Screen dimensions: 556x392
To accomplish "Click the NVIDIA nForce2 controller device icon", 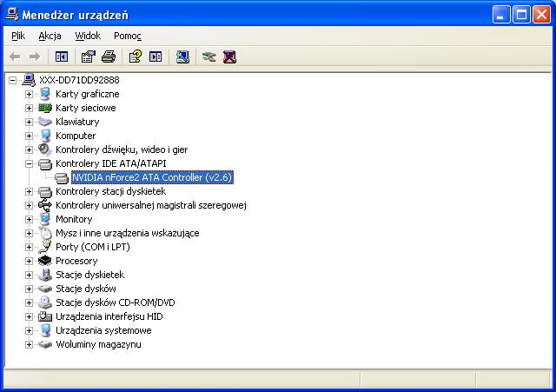I will click(62, 177).
